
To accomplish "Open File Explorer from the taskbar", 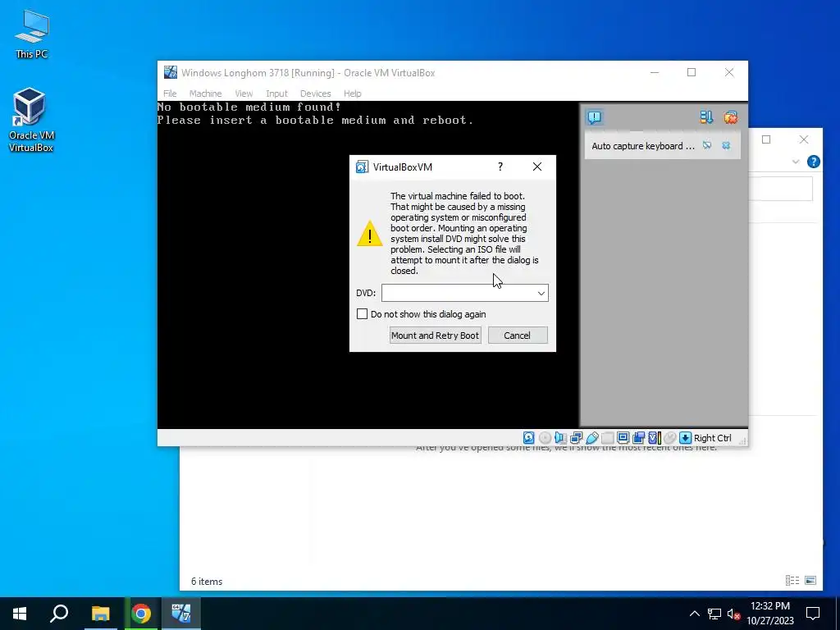I will tap(100, 614).
